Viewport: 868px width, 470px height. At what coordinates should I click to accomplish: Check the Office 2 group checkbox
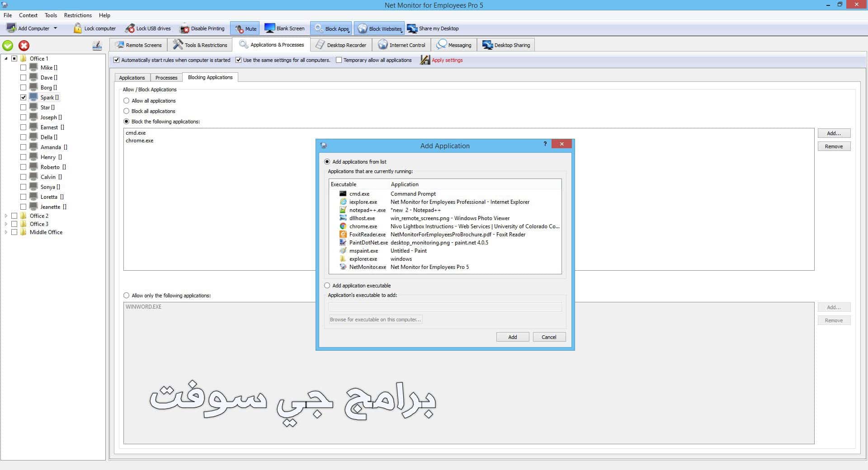(14, 216)
